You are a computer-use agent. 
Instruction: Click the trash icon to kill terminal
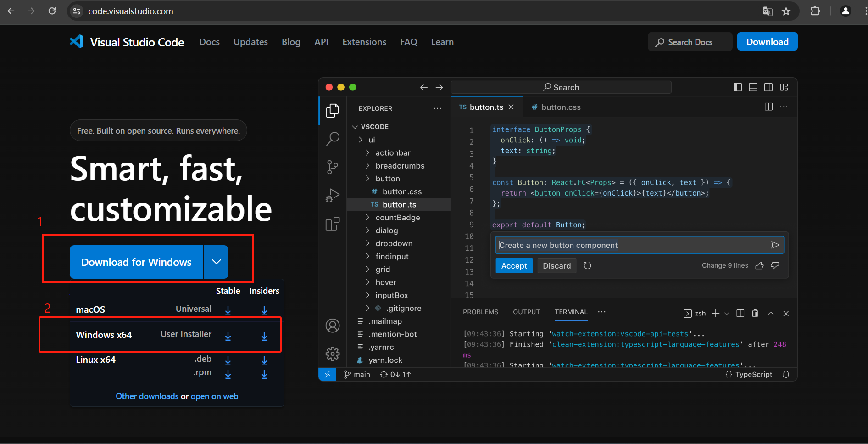pos(755,313)
